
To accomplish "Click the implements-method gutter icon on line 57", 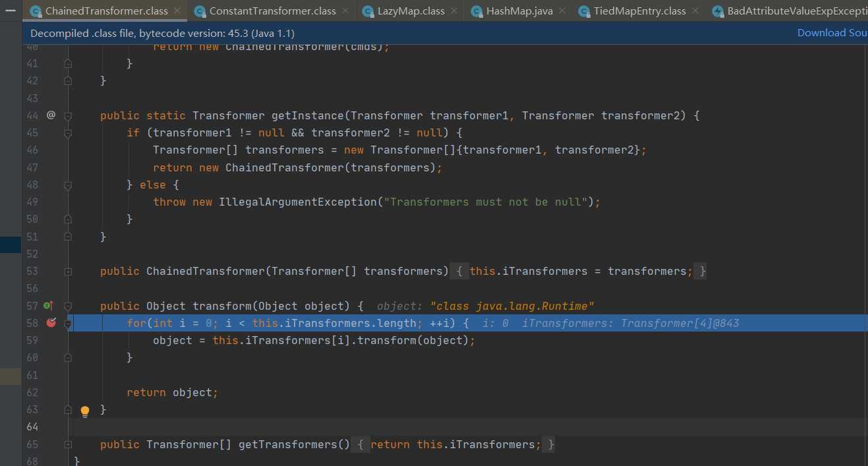I will coord(48,305).
